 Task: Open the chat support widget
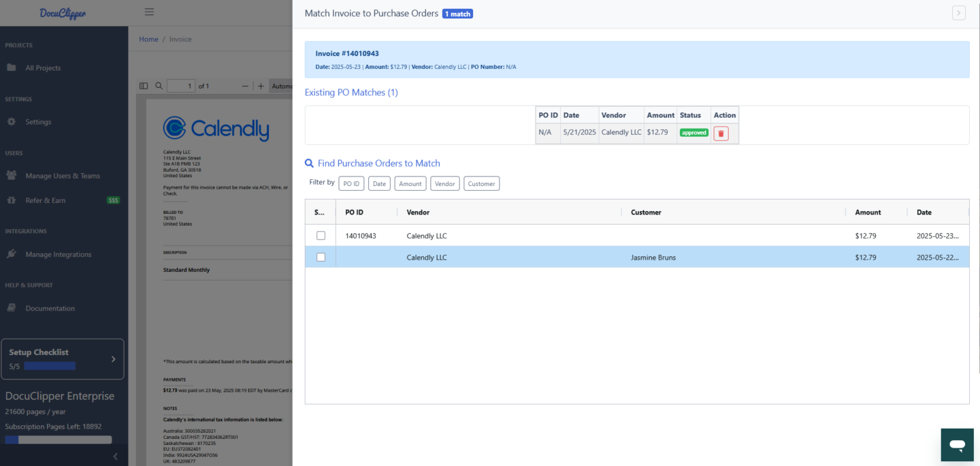click(958, 445)
